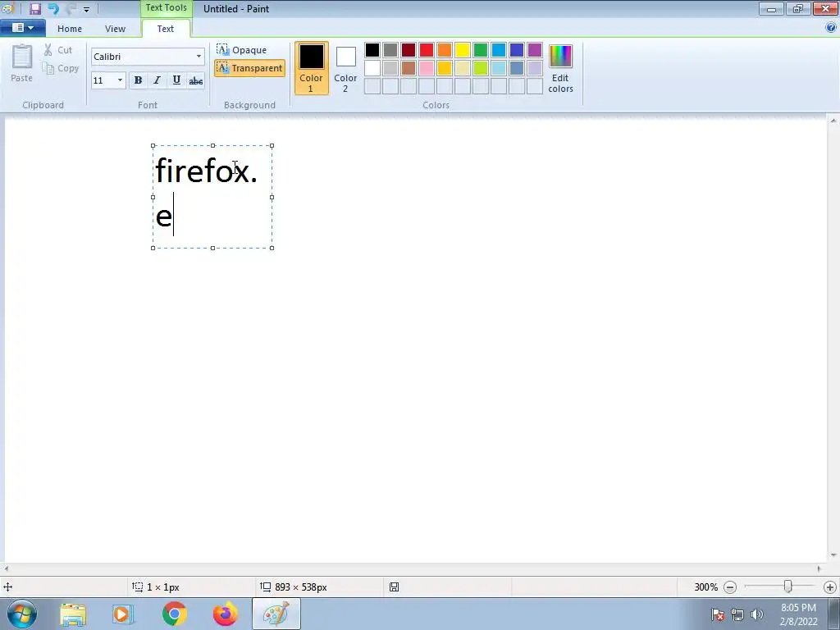Pick the indigo color swatch
This screenshot has height=630, width=840.
pos(517,50)
